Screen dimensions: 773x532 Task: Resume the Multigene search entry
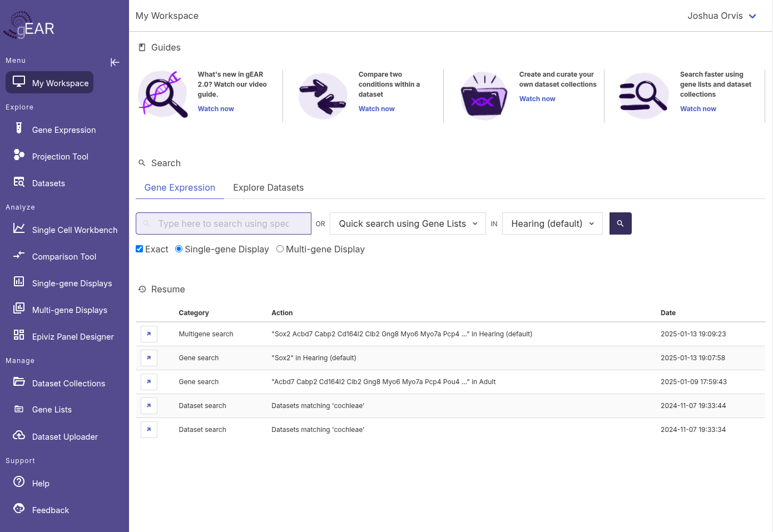149,334
